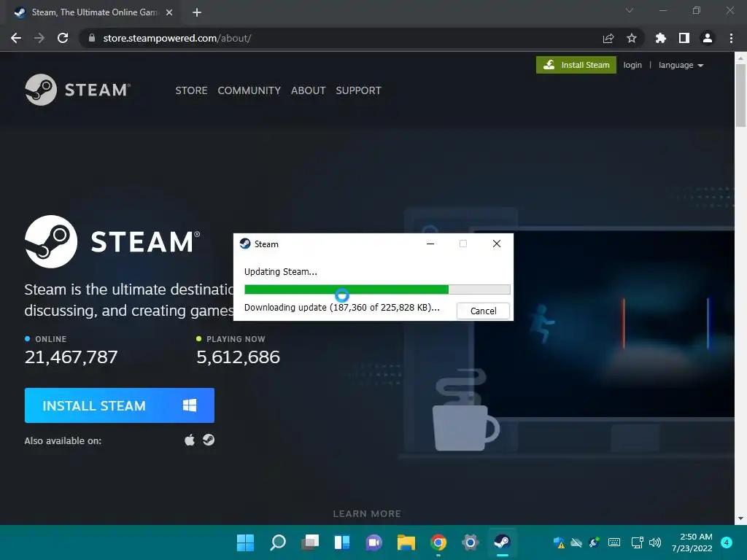Click the Steam logo in the header
The height and width of the screenshot is (560, 747).
[77, 90]
